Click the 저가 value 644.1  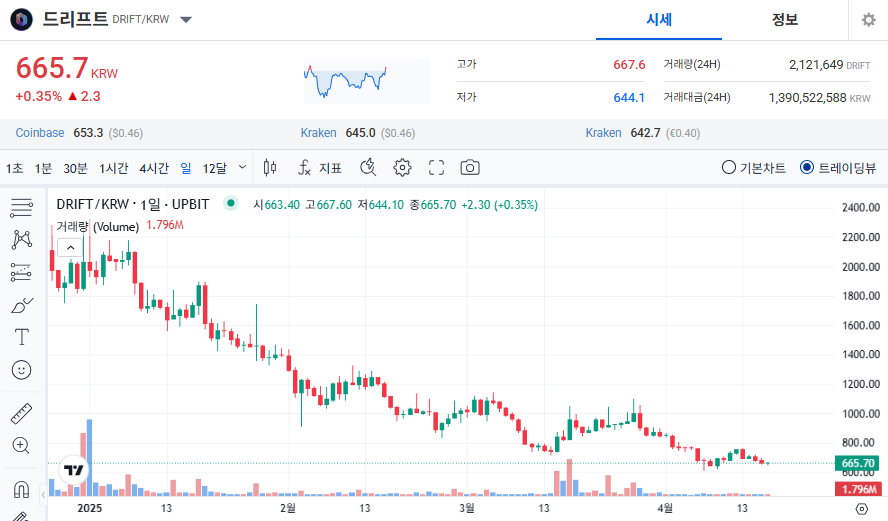[629, 97]
